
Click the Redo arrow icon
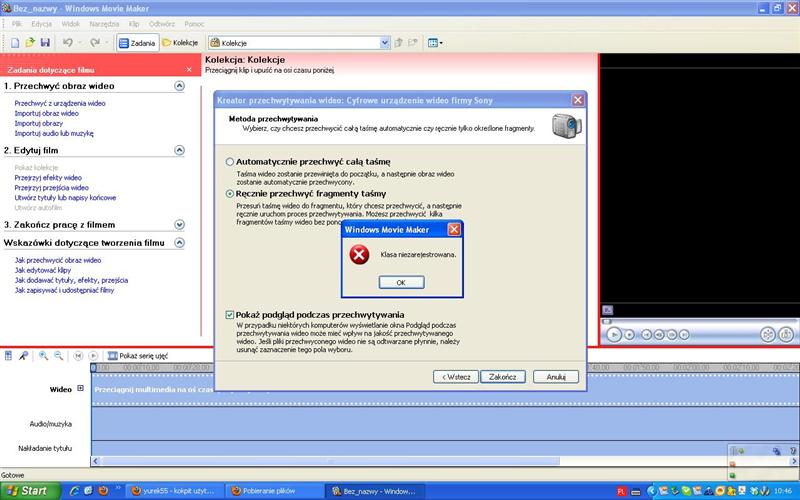coord(95,43)
